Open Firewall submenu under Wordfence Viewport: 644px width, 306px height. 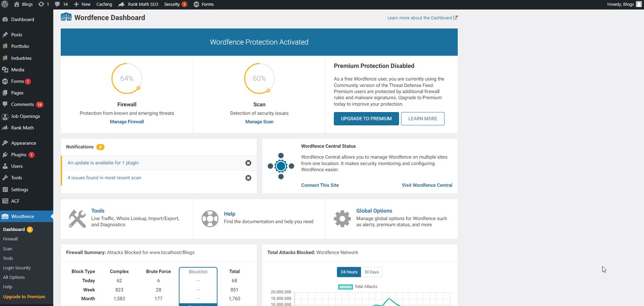pos(11,239)
